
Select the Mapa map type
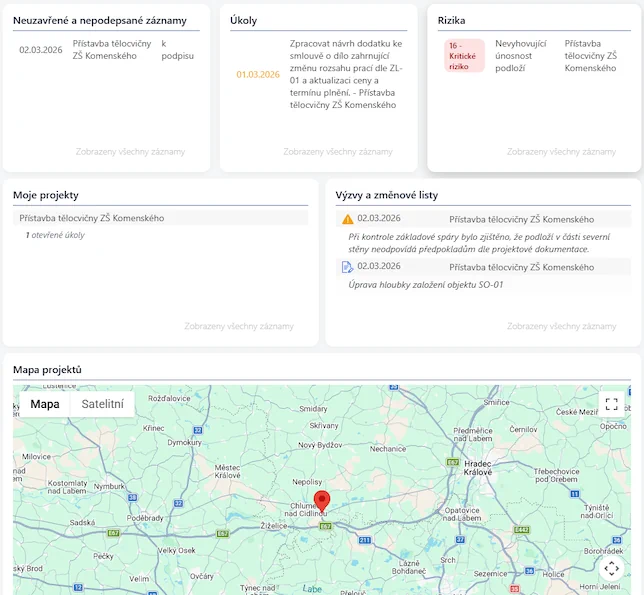45,404
